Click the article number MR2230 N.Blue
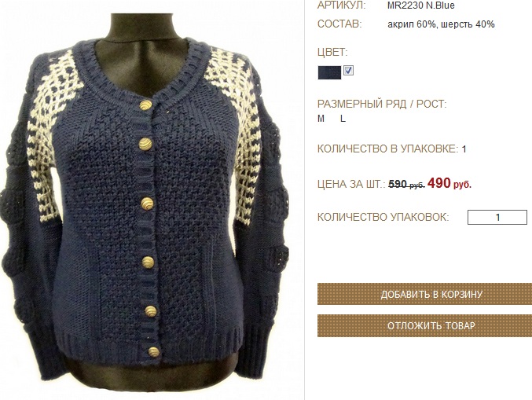 point(420,5)
